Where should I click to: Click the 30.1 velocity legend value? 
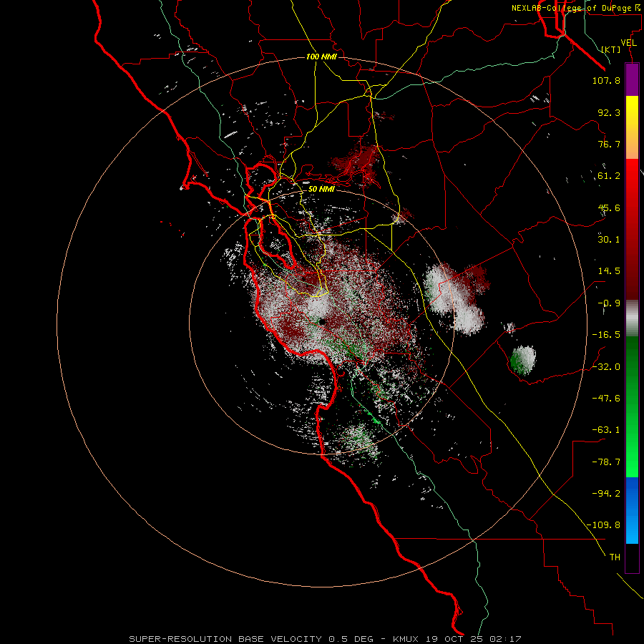[609, 240]
